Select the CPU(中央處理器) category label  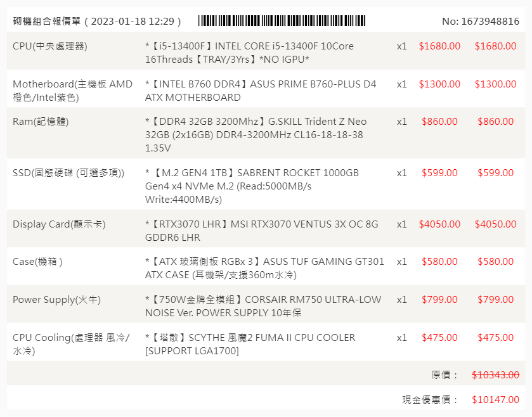[x=50, y=46]
